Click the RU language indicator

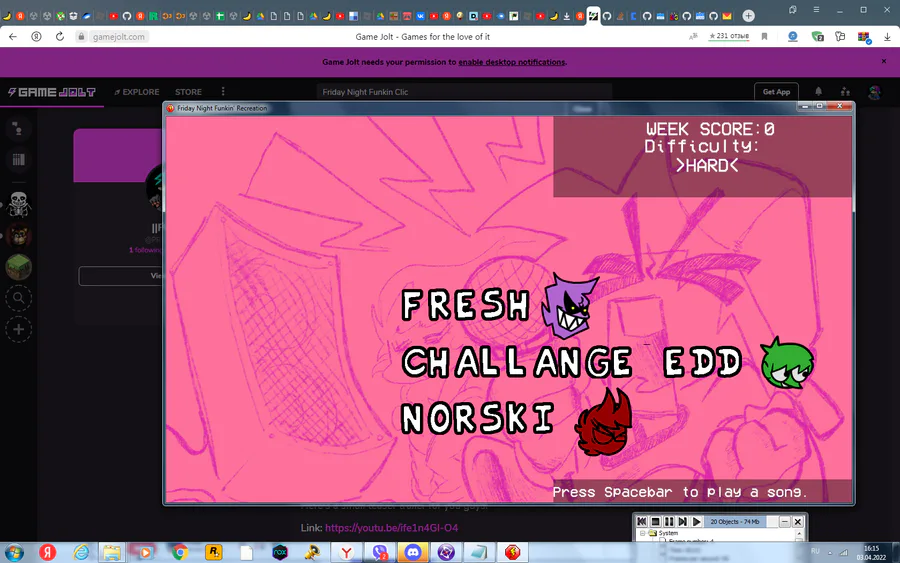(x=815, y=552)
